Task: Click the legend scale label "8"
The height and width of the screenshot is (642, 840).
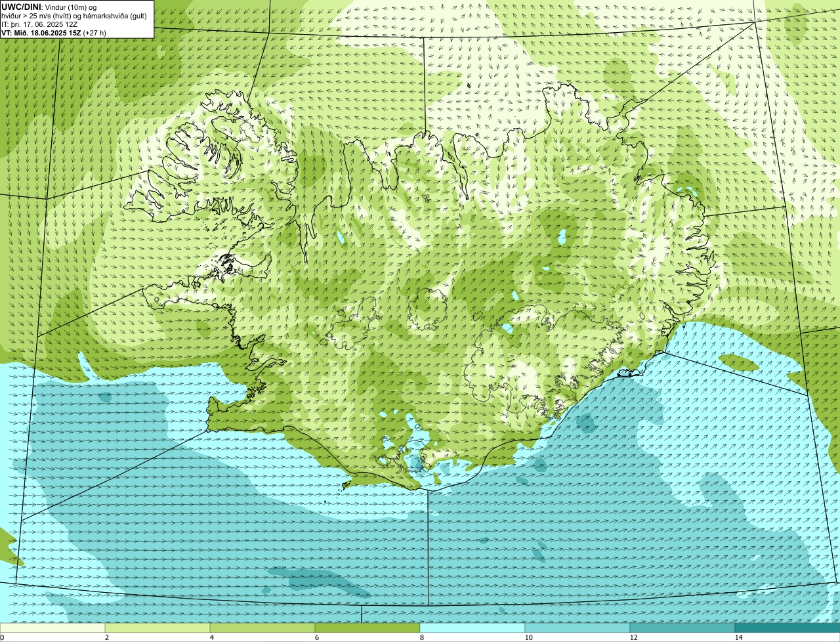Action: (x=422, y=637)
